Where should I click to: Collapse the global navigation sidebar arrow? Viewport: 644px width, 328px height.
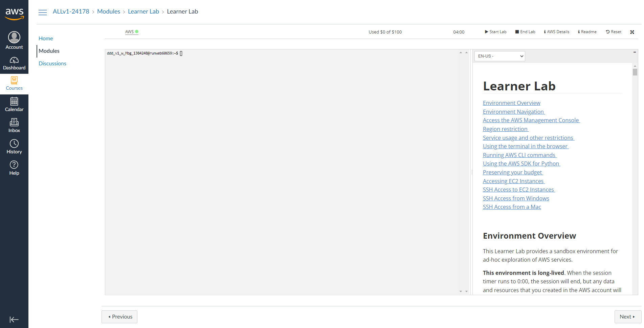14,320
